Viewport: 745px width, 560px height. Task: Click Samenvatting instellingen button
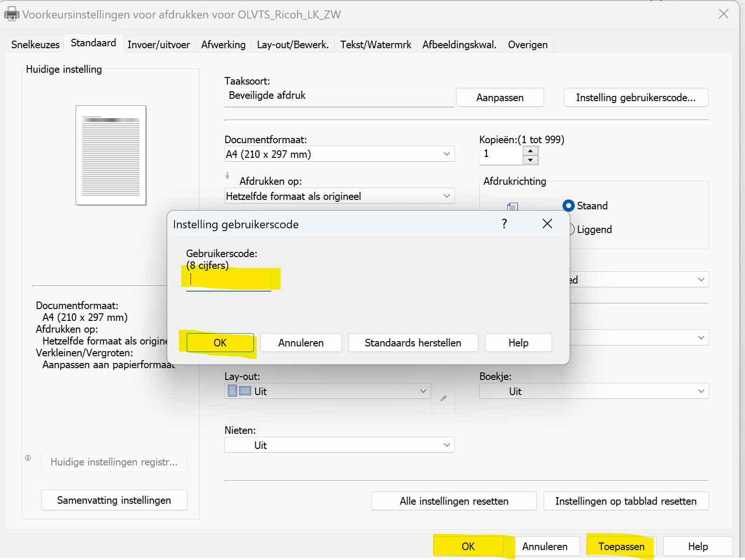(x=114, y=500)
